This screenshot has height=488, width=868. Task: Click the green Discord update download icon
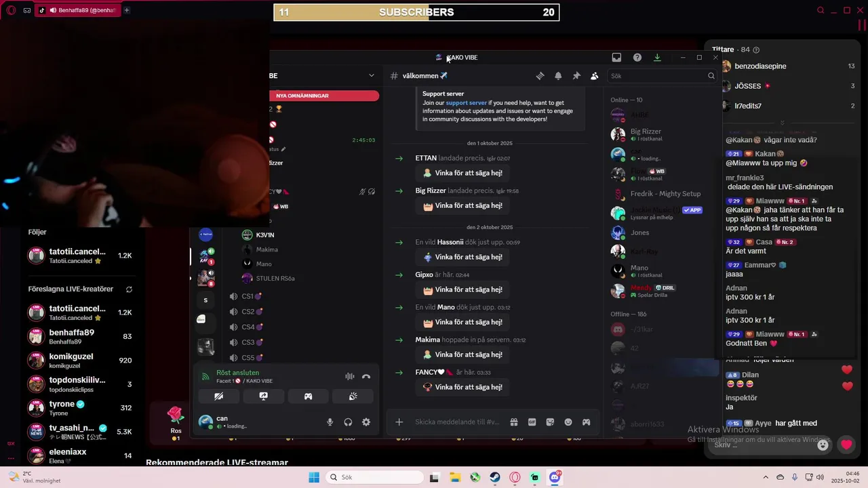[657, 58]
